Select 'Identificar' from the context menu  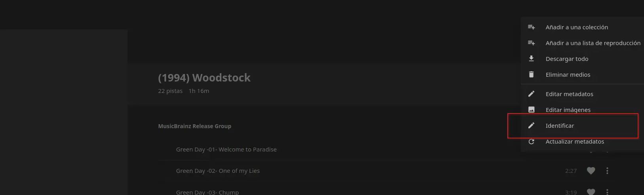tap(560, 125)
